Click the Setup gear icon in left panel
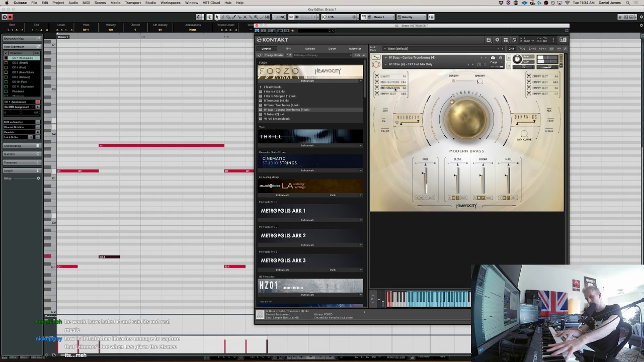This screenshot has height=362, width=644. [x=38, y=178]
